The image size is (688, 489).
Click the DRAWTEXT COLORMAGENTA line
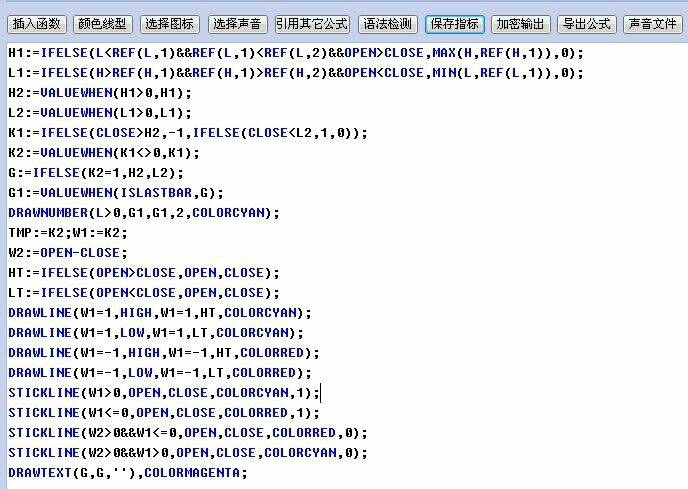coord(128,473)
